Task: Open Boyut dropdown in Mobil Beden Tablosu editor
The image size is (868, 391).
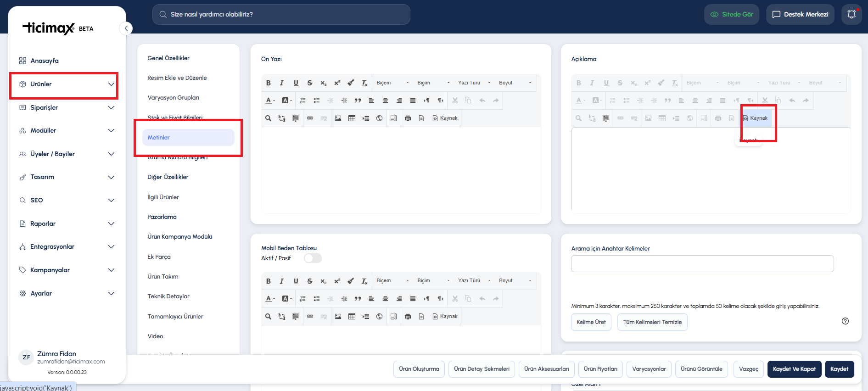Action: point(515,281)
